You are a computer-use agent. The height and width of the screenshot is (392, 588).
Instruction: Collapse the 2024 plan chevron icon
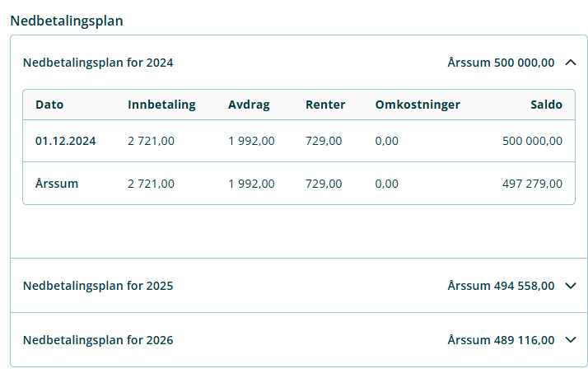point(571,63)
